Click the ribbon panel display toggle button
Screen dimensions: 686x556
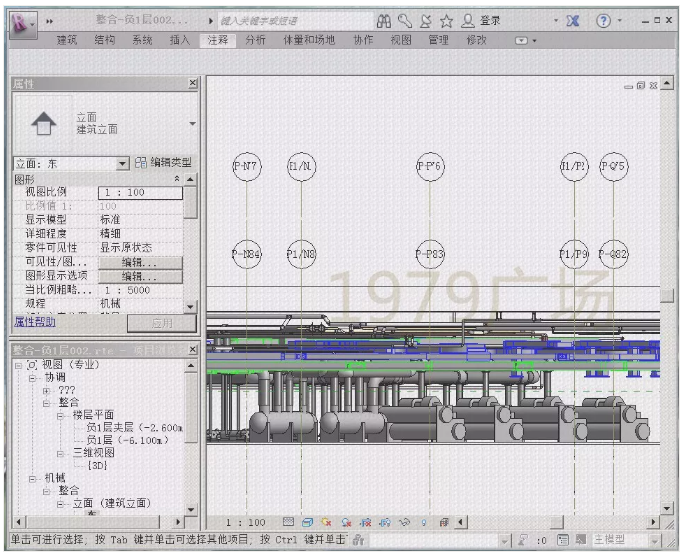[522, 41]
